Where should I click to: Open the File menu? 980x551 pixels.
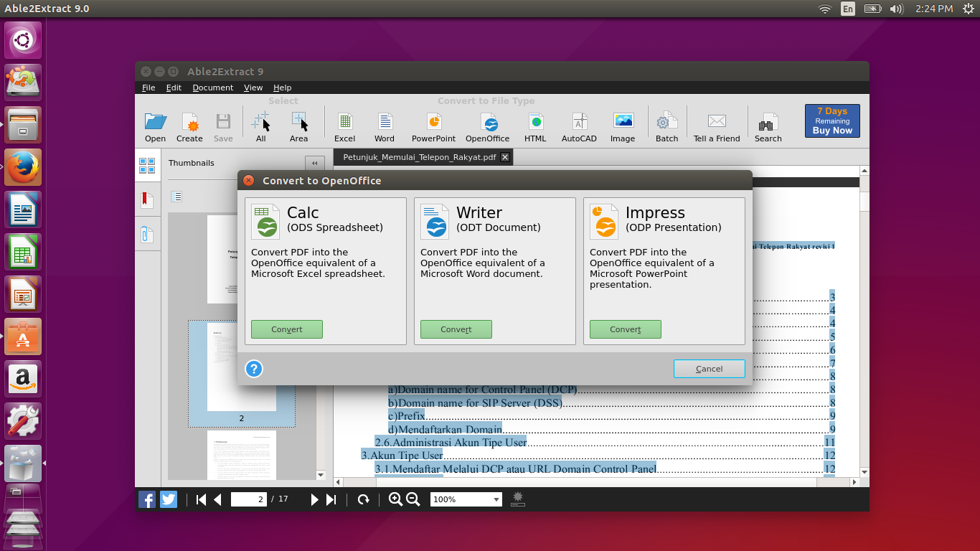149,88
